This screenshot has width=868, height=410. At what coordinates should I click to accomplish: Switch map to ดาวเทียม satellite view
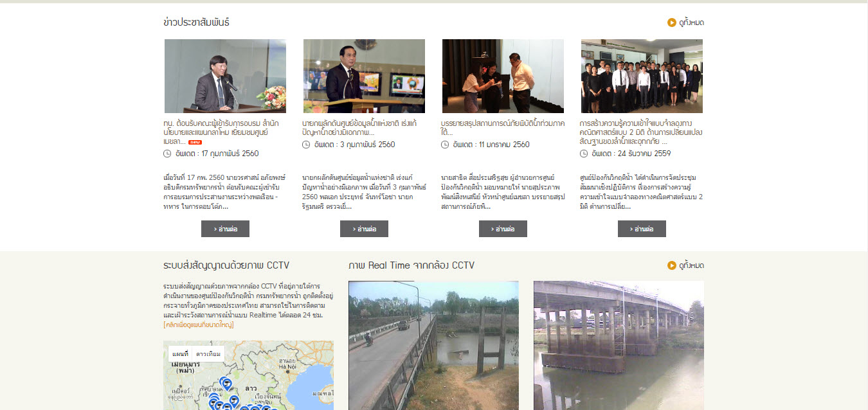(208, 354)
